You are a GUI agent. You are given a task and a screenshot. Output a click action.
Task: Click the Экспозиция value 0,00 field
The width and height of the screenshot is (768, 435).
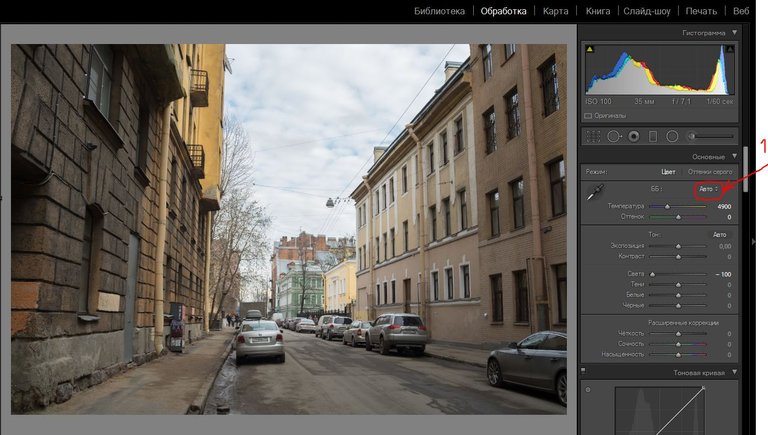(x=725, y=246)
